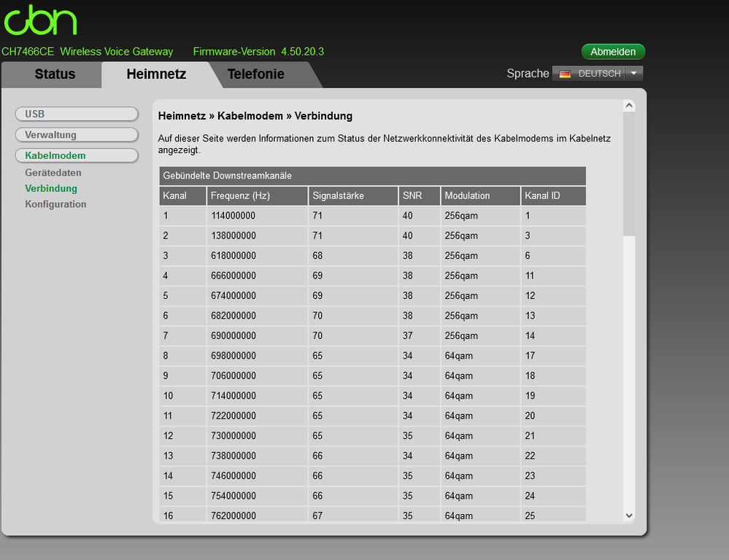729x560 pixels.
Task: Click the vertical scrollbar thumb
Action: coord(629,174)
